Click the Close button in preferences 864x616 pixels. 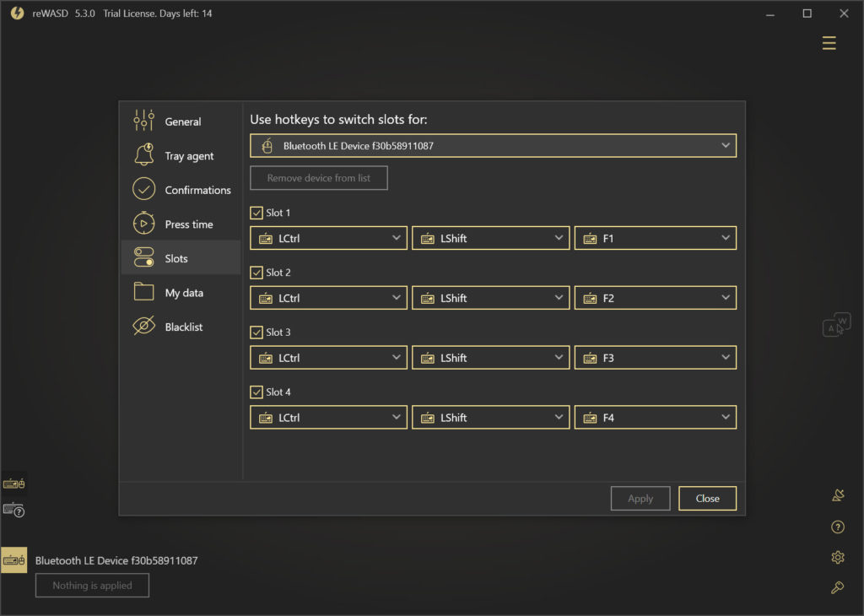click(x=708, y=498)
